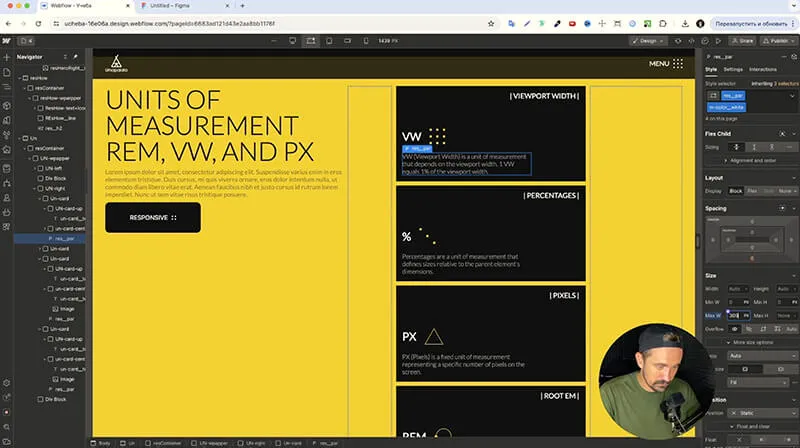This screenshot has width=800, height=448.
Task: Click in the Max W input field
Action: pos(738,316)
